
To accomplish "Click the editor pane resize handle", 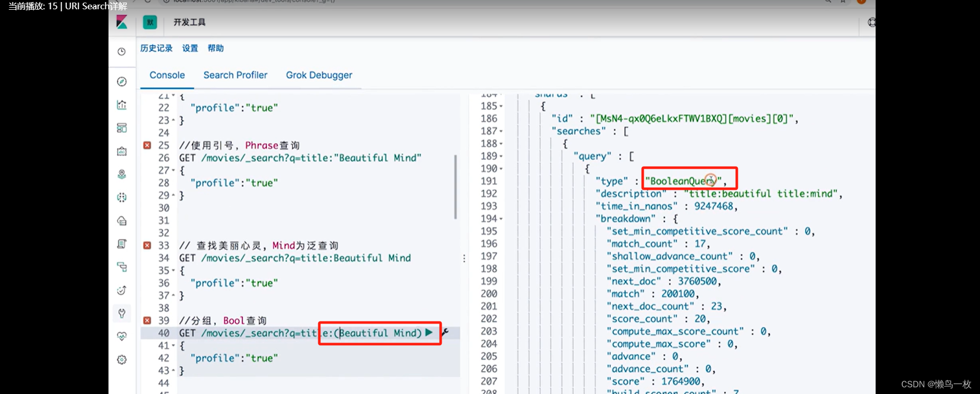I will pos(464,258).
